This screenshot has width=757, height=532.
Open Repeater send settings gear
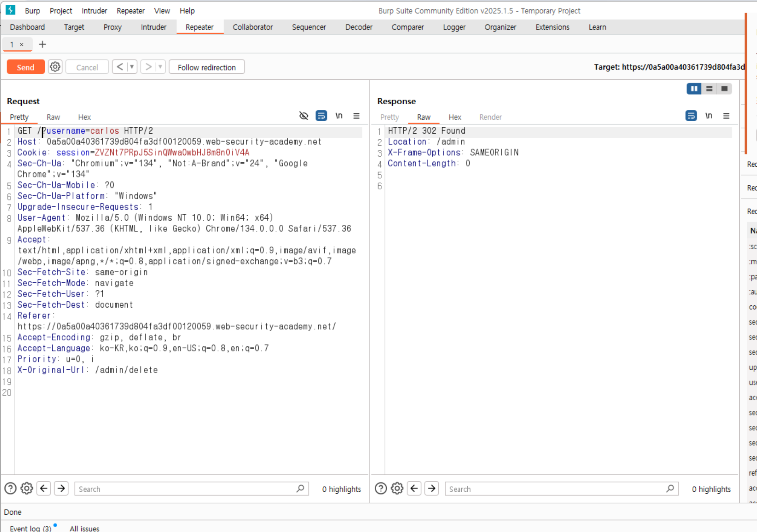tap(55, 67)
